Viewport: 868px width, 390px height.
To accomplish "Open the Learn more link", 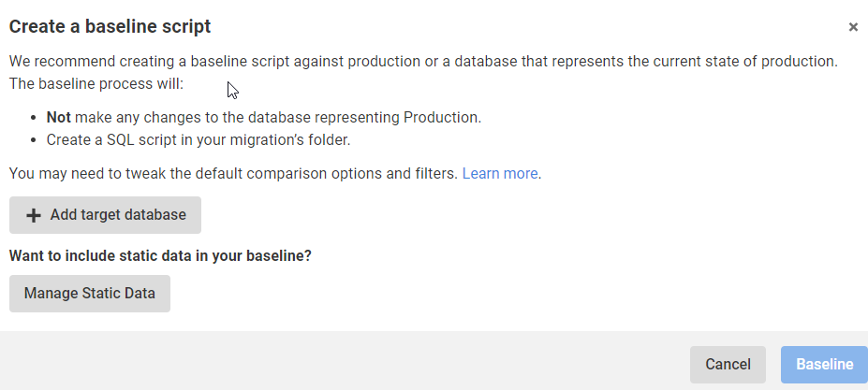I will pos(500,174).
